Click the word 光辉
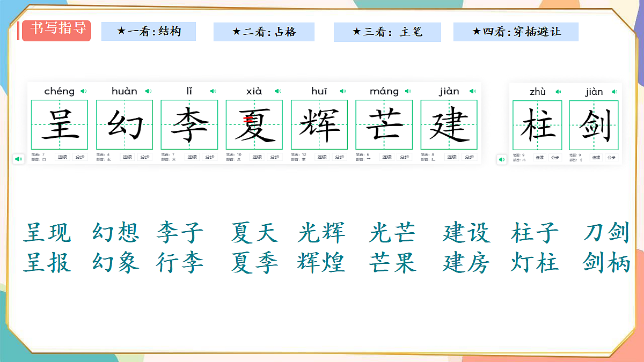This screenshot has width=644, height=362. 321,233
